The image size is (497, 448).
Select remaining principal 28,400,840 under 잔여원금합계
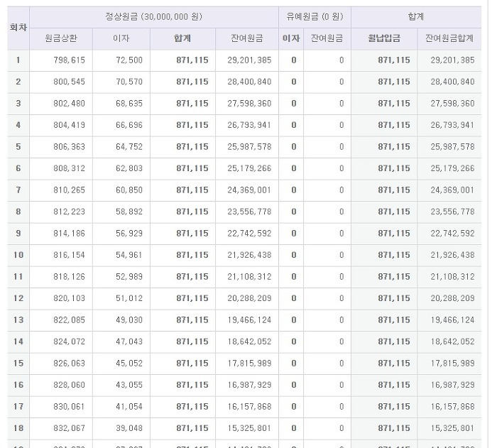pos(452,82)
